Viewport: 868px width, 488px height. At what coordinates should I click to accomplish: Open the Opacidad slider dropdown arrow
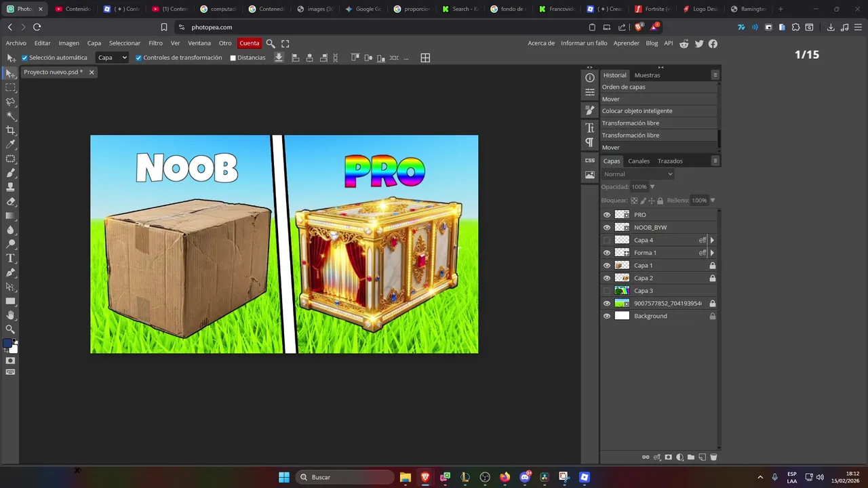point(652,187)
